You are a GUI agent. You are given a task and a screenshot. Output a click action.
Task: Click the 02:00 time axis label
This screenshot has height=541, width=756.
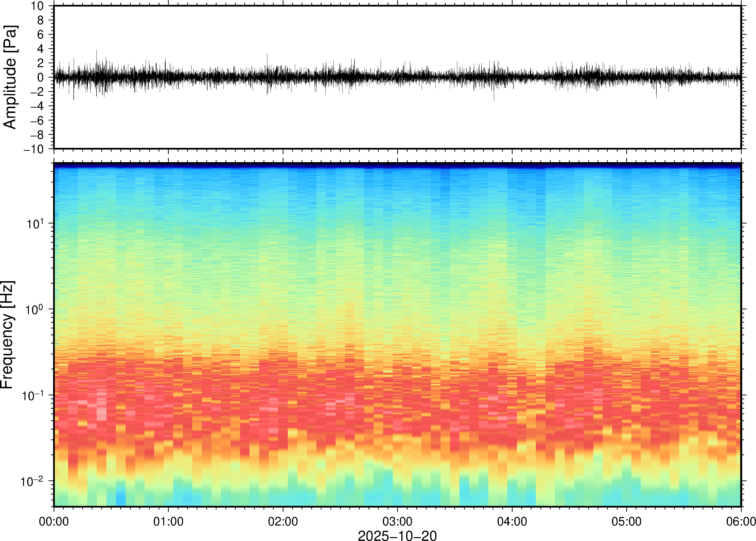pos(283,521)
